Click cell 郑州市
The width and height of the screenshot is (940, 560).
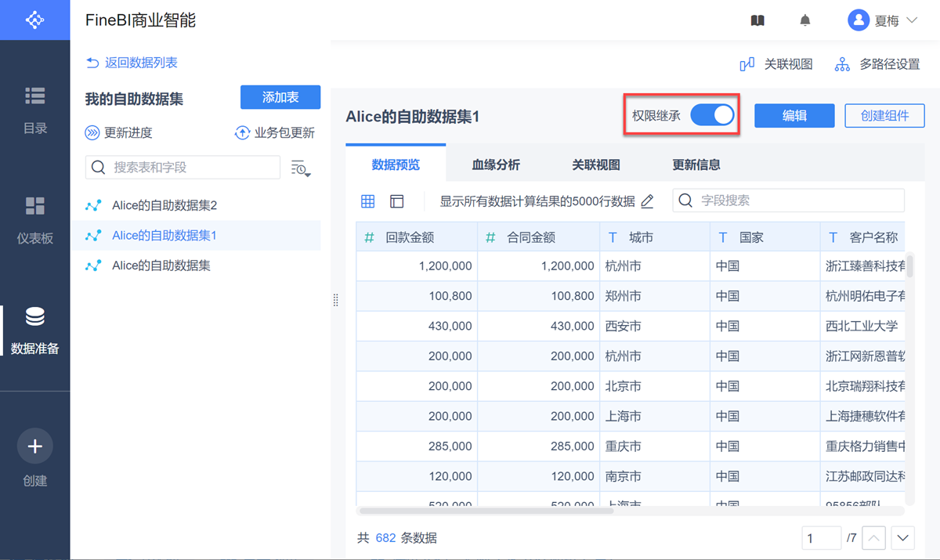655,296
